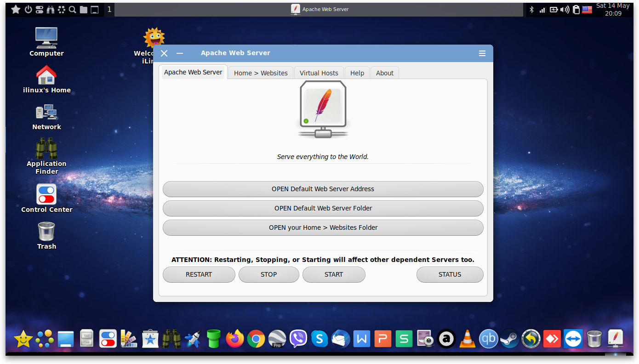Switch to the Home > Websites tab
Image resolution: width=639 pixels, height=364 pixels.
261,73
